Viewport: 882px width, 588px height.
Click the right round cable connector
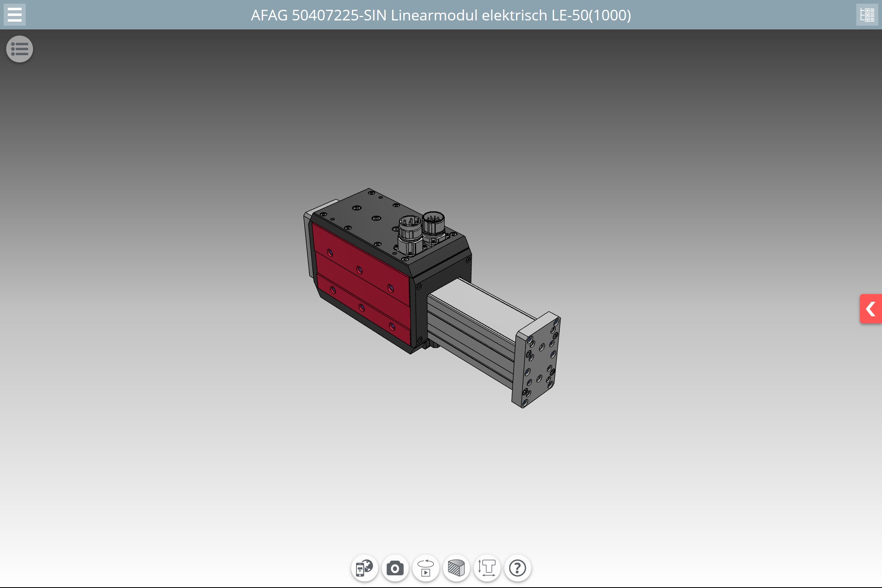pos(434,227)
